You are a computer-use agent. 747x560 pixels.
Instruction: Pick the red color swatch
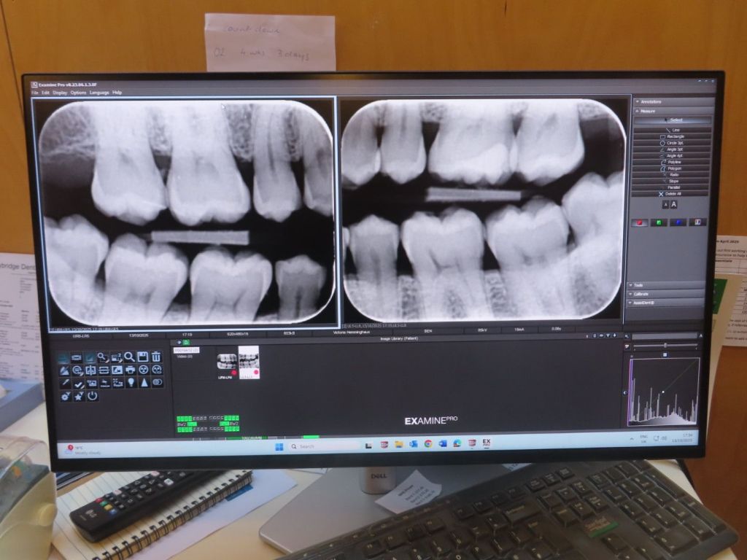pyautogui.click(x=640, y=222)
